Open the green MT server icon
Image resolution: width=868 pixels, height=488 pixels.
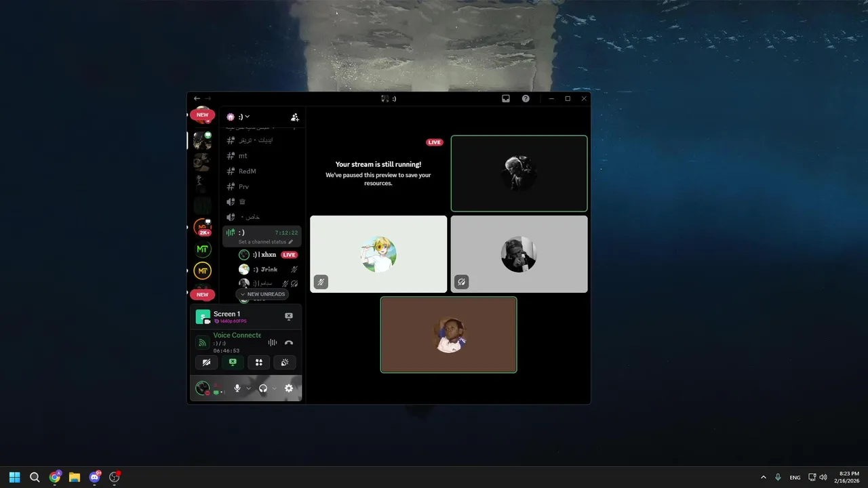pyautogui.click(x=202, y=249)
